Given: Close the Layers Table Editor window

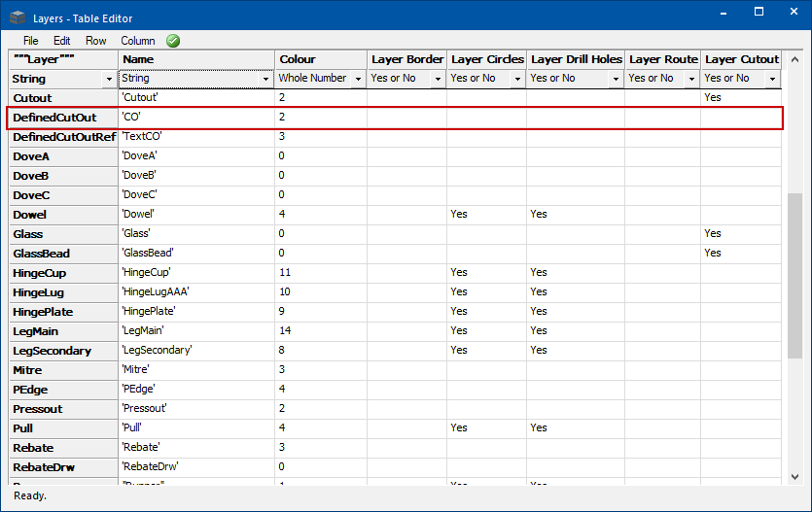Looking at the screenshot, I should [x=794, y=13].
